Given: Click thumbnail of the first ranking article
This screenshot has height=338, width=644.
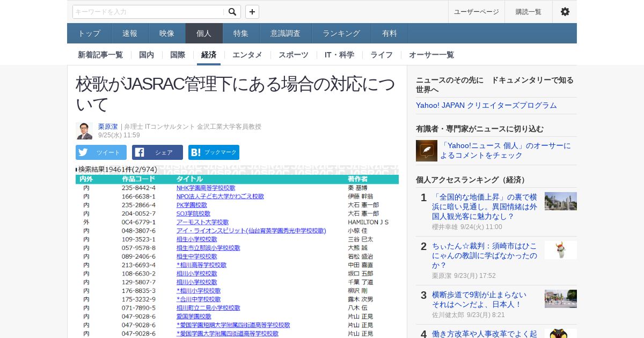Looking at the screenshot, I should (x=560, y=201).
